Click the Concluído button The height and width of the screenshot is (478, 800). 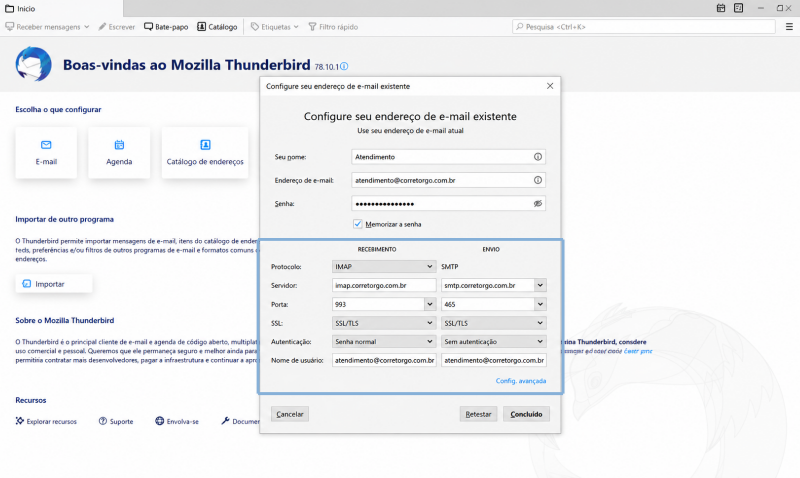[x=526, y=414]
